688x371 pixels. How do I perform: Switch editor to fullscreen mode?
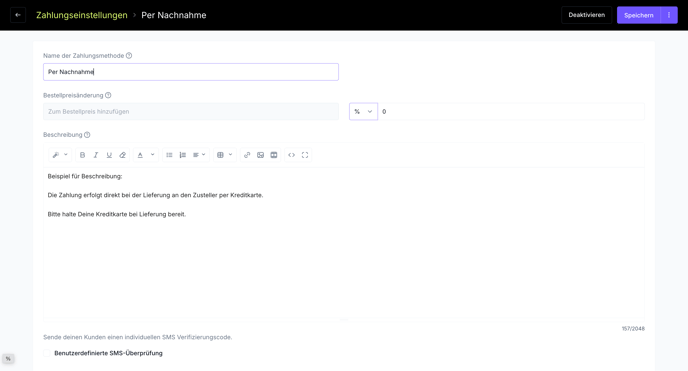[305, 155]
